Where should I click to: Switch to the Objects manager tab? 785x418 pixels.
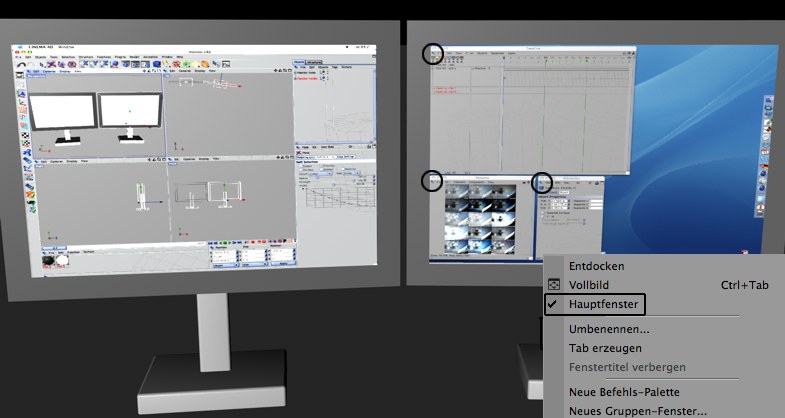[299, 62]
